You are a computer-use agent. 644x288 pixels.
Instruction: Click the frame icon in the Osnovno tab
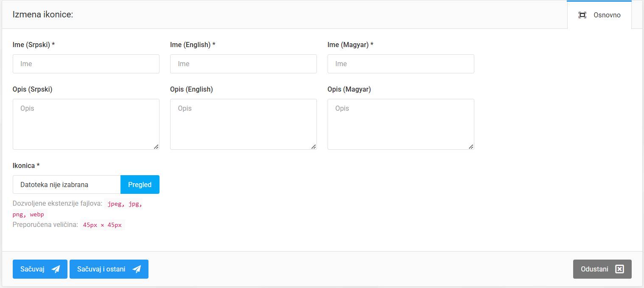pyautogui.click(x=582, y=15)
